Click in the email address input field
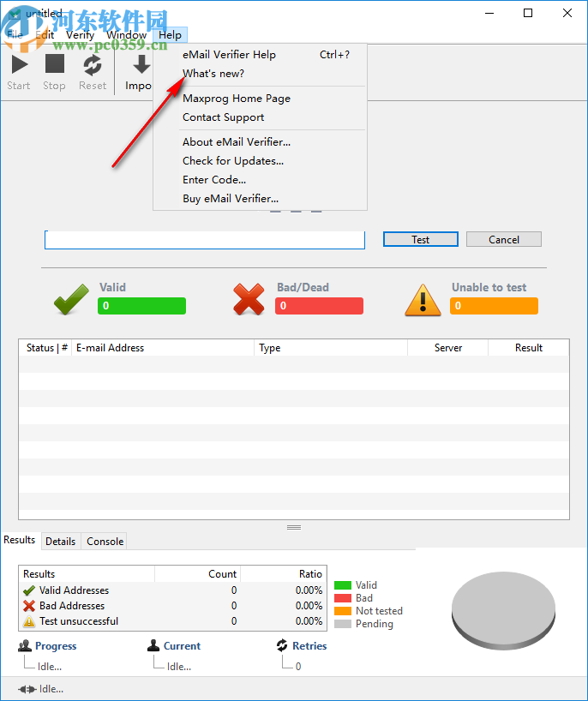Screen dimensions: 588x701 pyautogui.click(x=204, y=240)
